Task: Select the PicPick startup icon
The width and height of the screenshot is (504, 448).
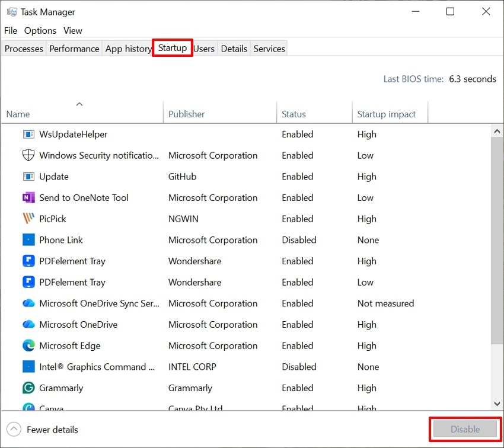Action: [28, 219]
